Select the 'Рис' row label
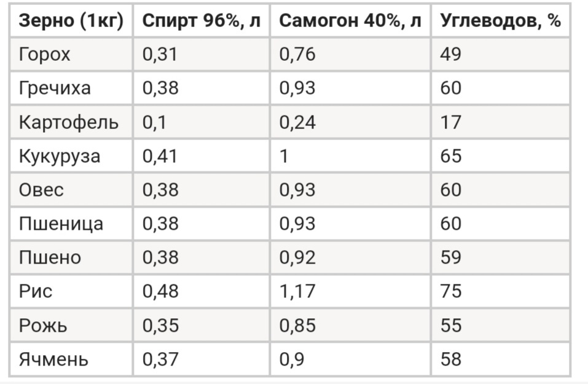 (36, 291)
